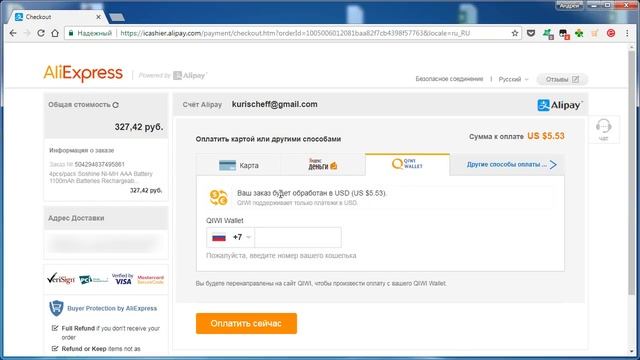The width and height of the screenshot is (640, 360).
Task: Close the Checkout browser tab
Action: pos(98,17)
